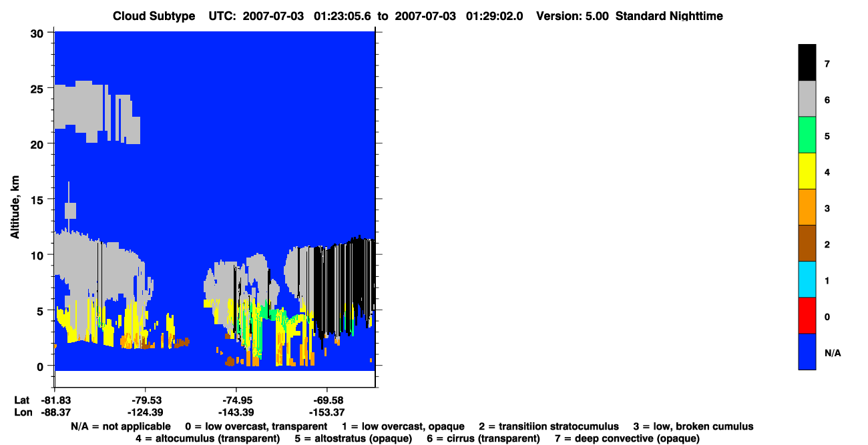Click legend text '3 = low, broken cumulus'
The height and width of the screenshot is (445, 868).
pos(693,426)
